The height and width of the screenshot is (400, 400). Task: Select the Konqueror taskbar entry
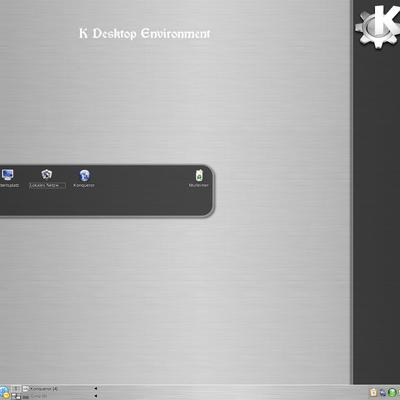[x=58, y=389]
